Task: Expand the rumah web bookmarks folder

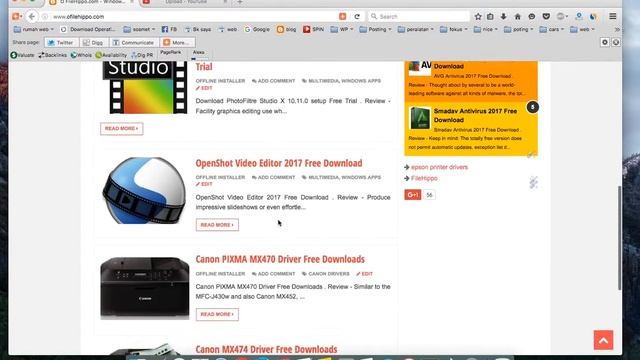Action: pos(33,29)
